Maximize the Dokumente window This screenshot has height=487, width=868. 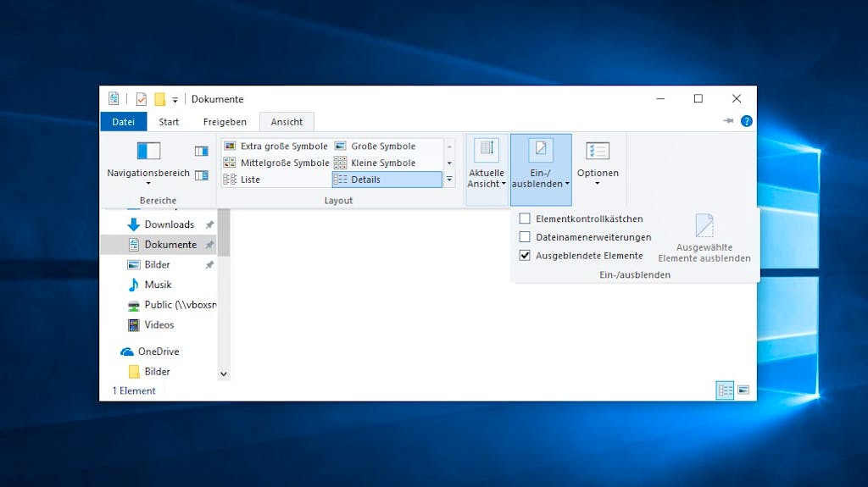(698, 98)
